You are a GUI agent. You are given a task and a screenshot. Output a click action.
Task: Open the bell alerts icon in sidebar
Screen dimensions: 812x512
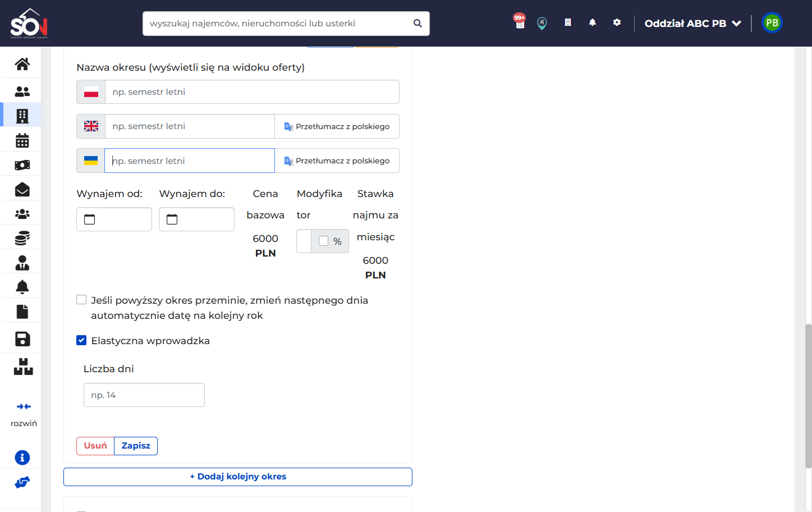click(x=22, y=287)
